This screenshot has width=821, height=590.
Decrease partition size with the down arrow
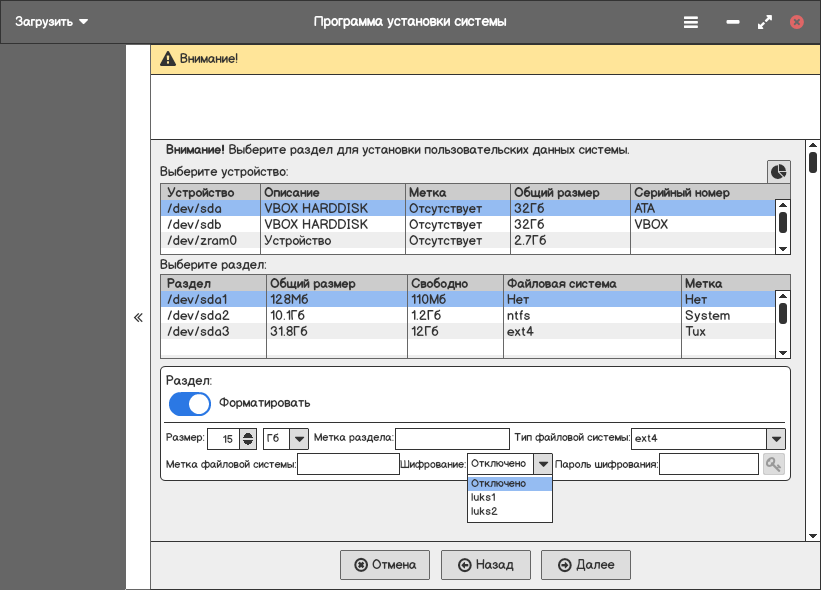pyautogui.click(x=248, y=444)
